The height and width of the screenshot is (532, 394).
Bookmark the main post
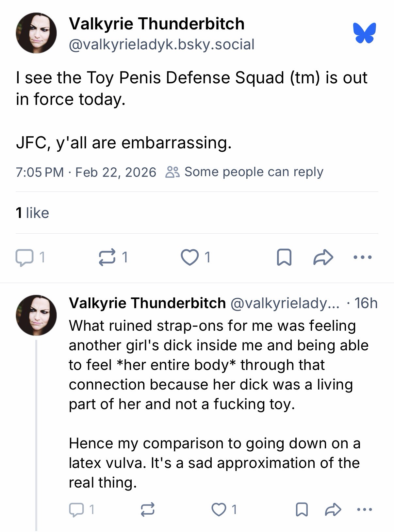pos(284,258)
